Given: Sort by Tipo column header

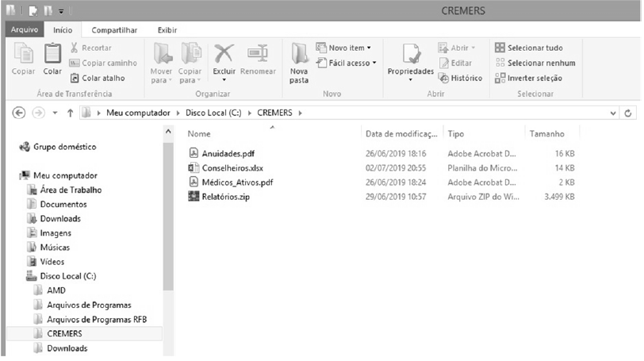Looking at the screenshot, I should 456,134.
